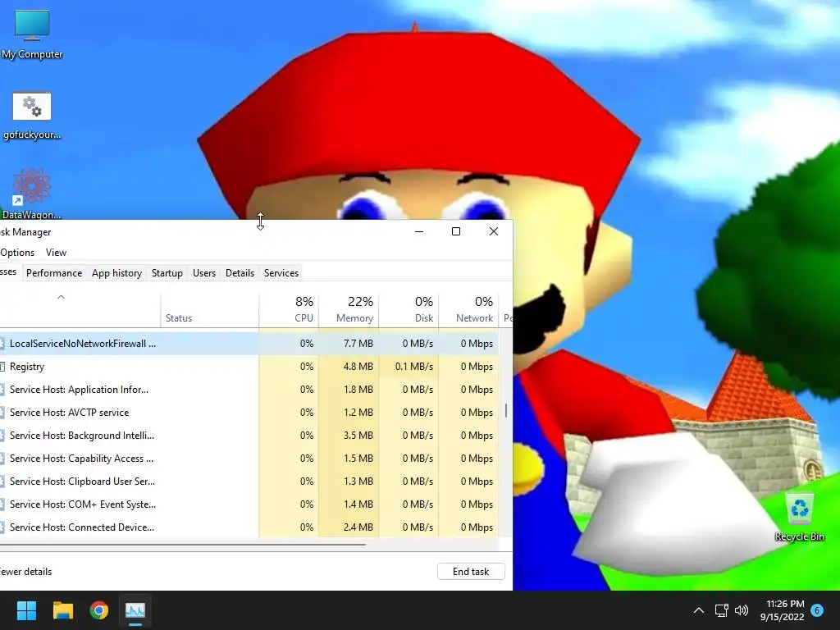The height and width of the screenshot is (630, 840).
Task: Switch to the App history tab
Action: [x=116, y=272]
